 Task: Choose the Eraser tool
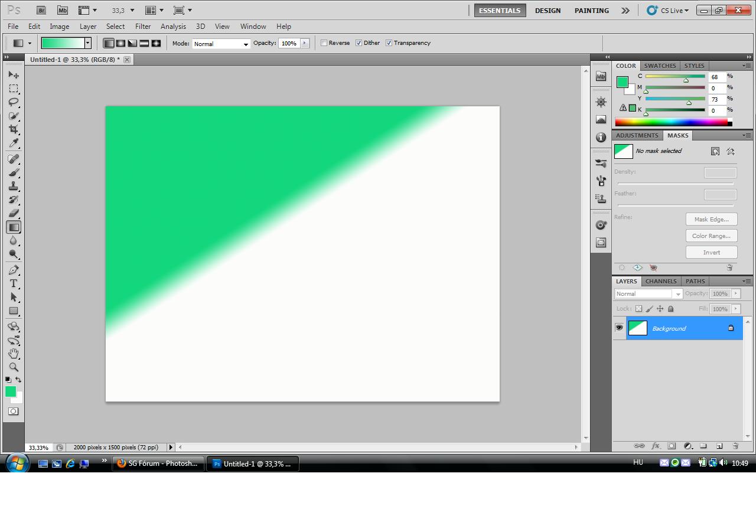coord(13,213)
